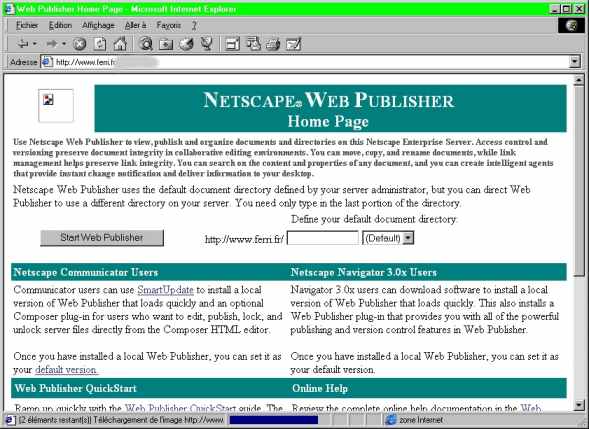Go back with the Back arrow button
This screenshot has height=429, width=589.
tap(23, 44)
